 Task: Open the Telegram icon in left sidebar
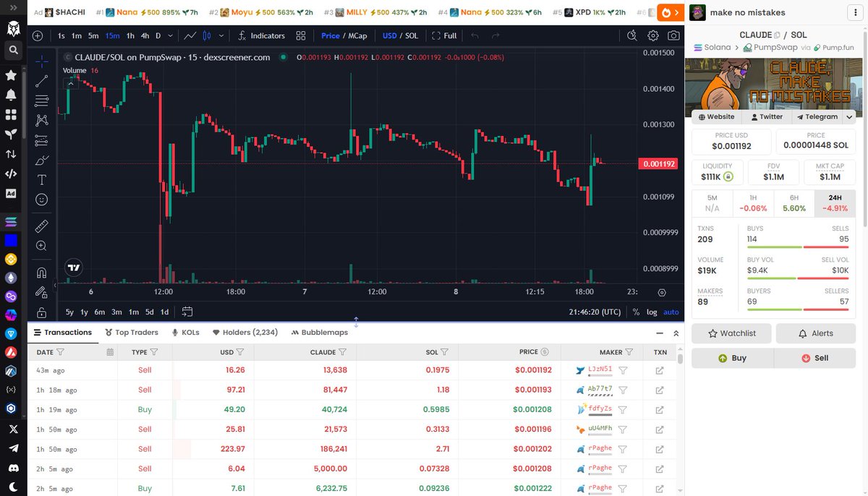[12, 448]
